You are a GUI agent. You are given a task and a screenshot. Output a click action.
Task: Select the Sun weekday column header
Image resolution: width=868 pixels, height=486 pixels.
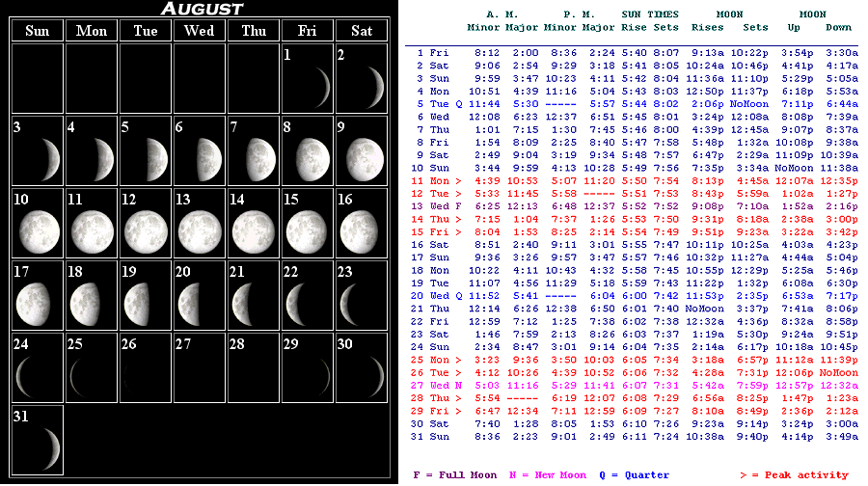click(x=38, y=31)
